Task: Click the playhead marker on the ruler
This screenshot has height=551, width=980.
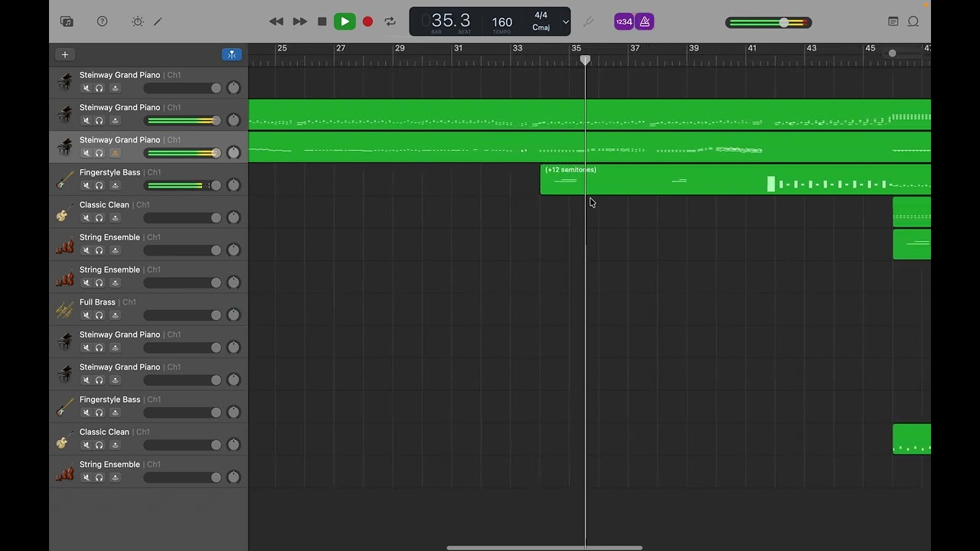Action: point(585,60)
